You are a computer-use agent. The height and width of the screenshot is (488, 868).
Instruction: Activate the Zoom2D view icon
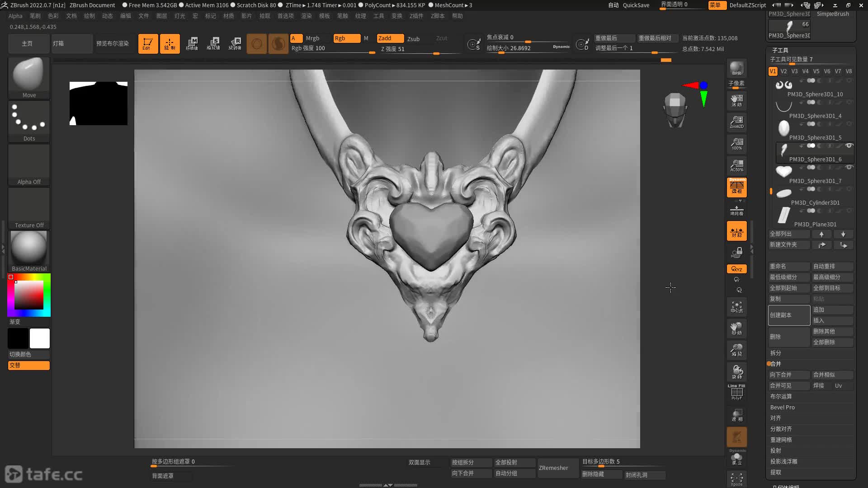coord(736,122)
